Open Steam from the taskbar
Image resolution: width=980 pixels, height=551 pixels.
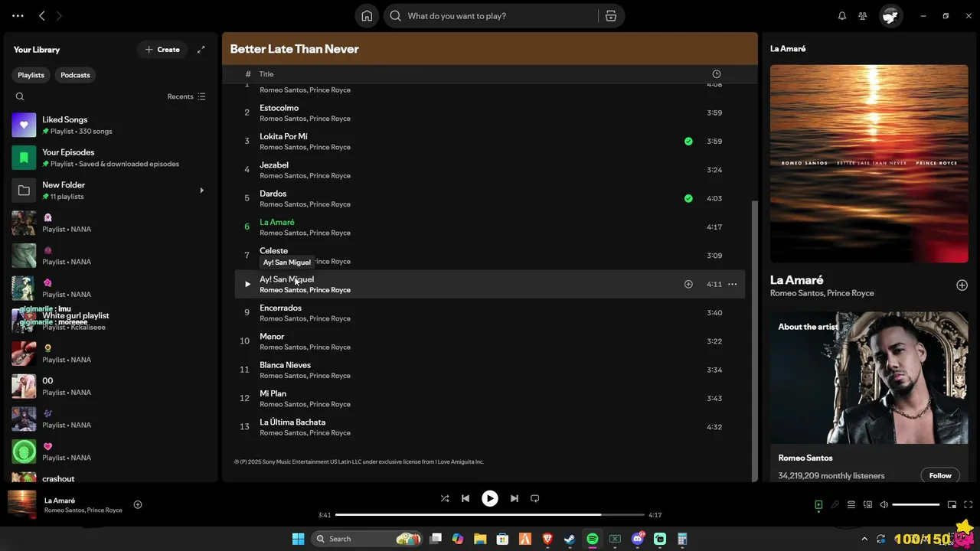[x=570, y=539]
